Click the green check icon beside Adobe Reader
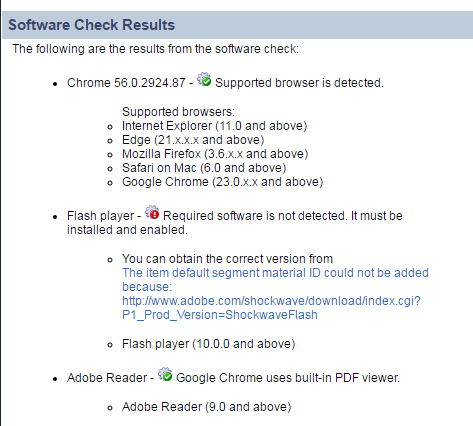 pyautogui.click(x=165, y=375)
